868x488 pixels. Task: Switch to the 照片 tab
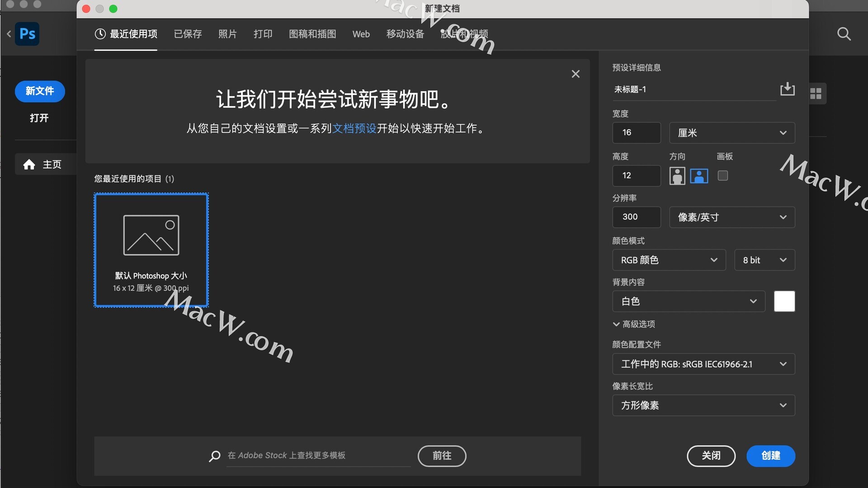point(227,34)
